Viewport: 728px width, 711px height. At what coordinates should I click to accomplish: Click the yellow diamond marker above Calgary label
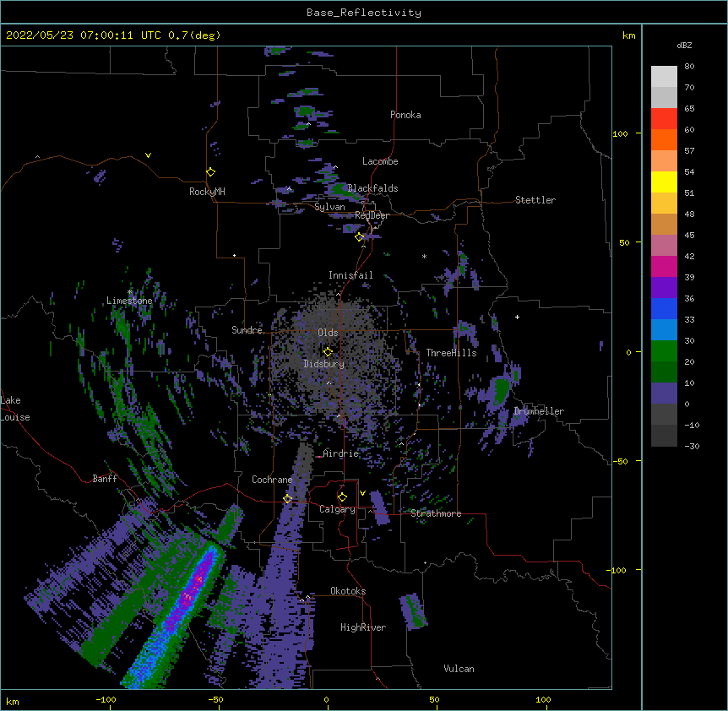[342, 497]
